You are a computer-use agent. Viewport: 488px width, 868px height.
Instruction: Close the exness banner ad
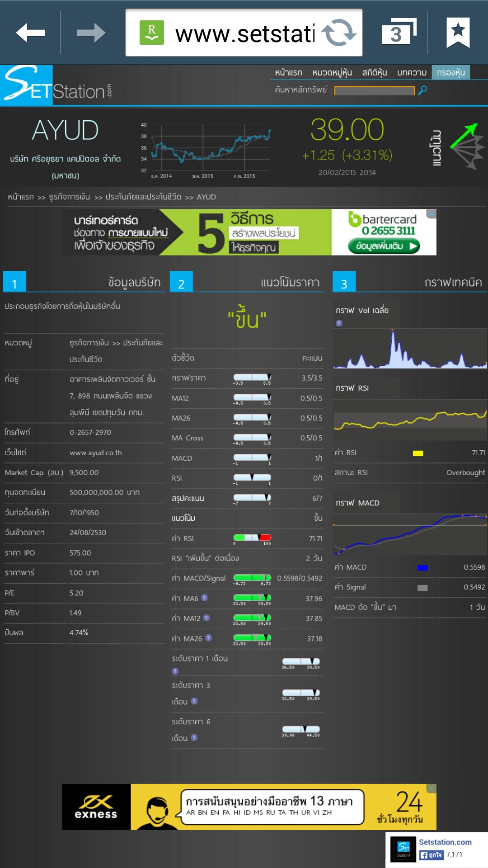tap(432, 788)
